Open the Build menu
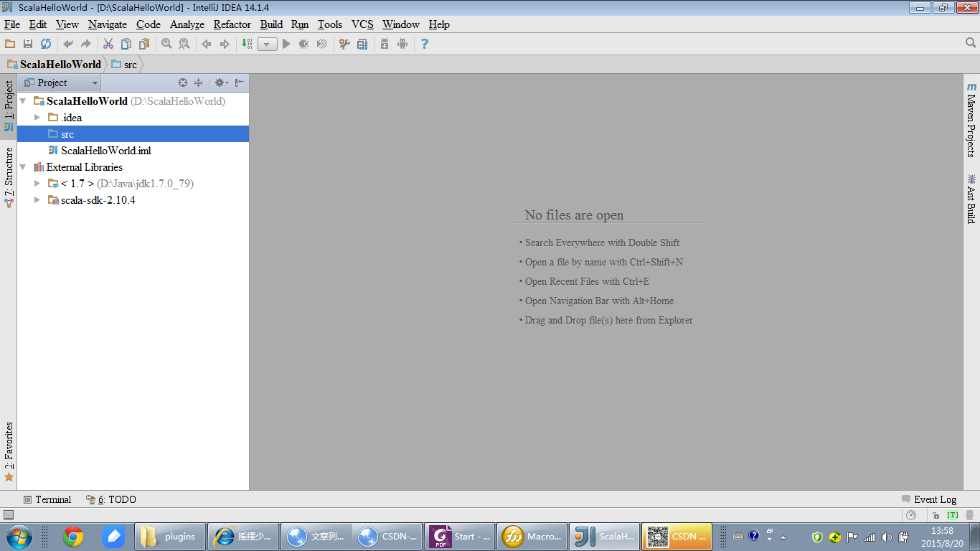 [271, 24]
